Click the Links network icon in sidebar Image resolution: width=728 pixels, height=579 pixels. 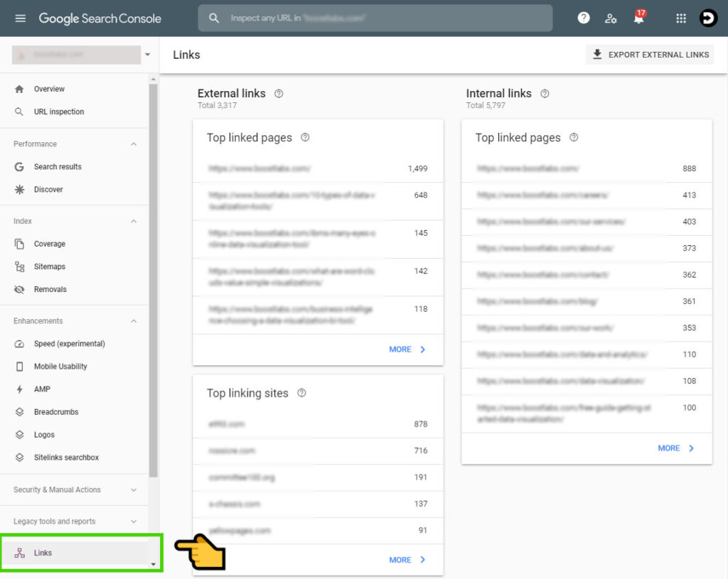click(x=19, y=553)
